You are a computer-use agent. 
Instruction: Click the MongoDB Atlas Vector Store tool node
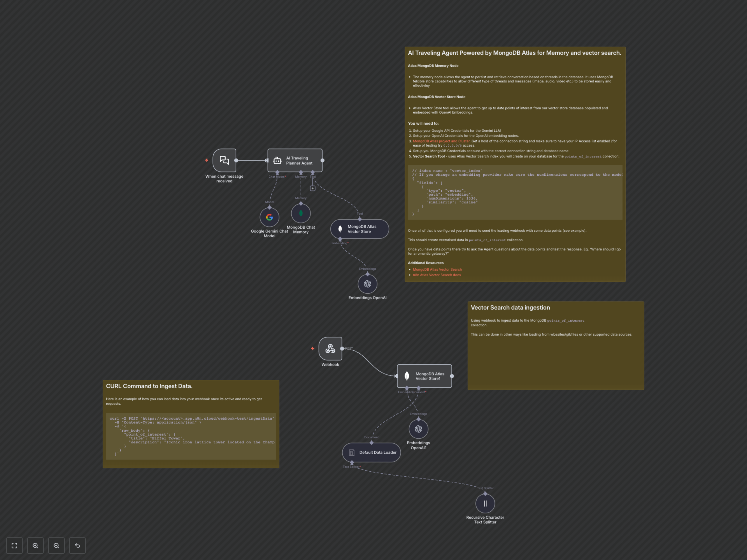pyautogui.click(x=359, y=229)
